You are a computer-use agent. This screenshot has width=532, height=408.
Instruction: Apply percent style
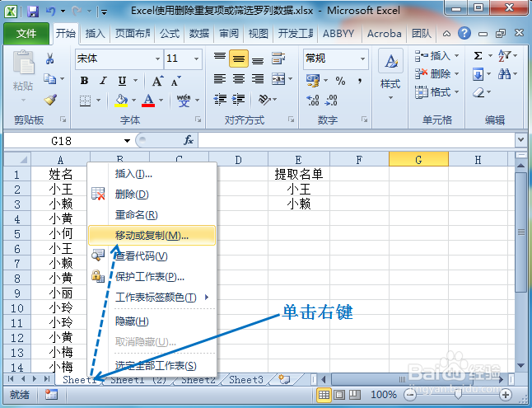(x=340, y=81)
